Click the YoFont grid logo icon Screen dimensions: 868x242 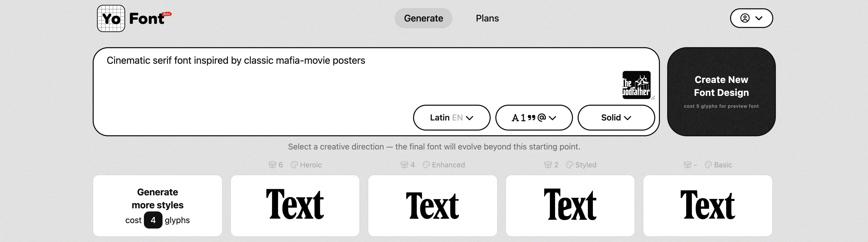[x=111, y=19]
